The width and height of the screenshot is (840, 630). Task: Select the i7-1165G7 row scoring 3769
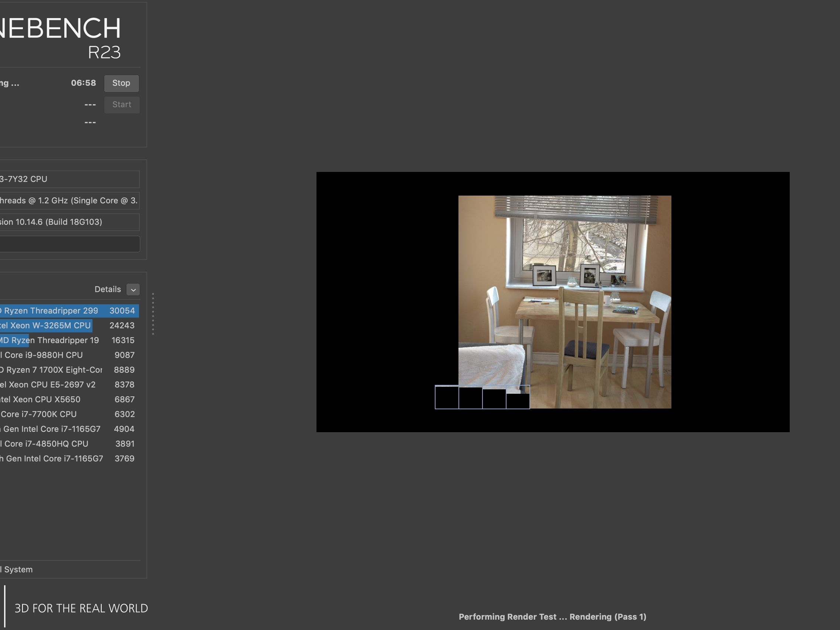click(68, 459)
